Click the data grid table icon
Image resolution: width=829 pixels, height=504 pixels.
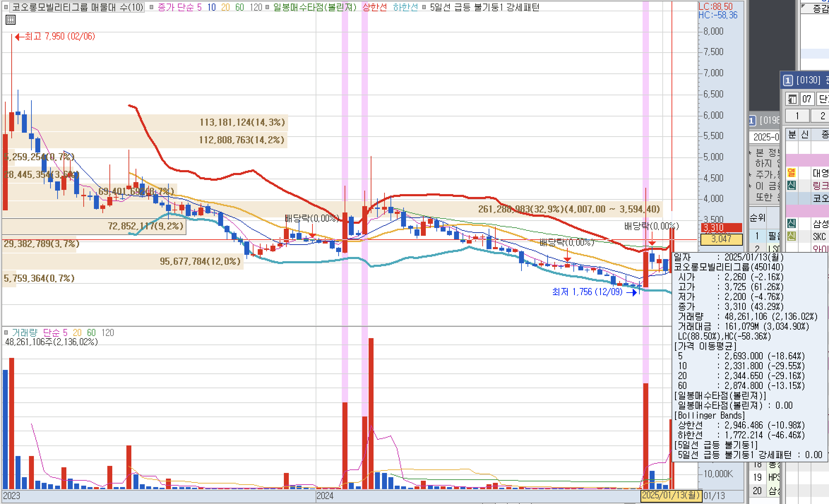coord(11,20)
